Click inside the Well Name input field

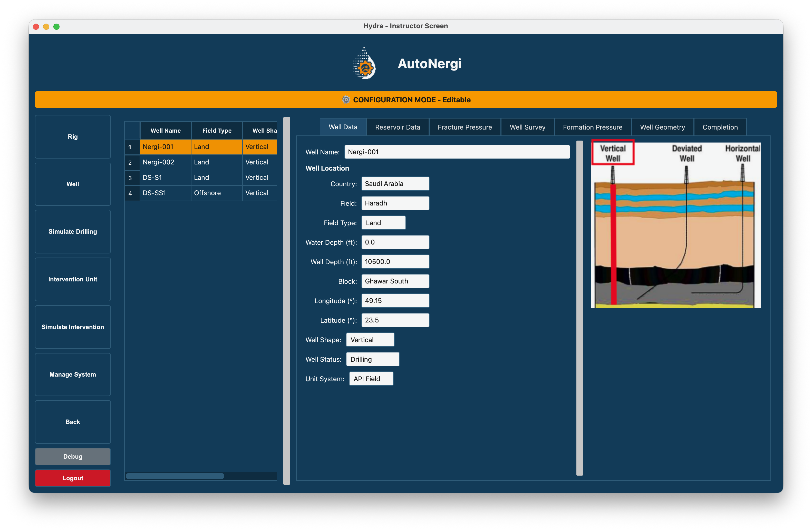(457, 152)
